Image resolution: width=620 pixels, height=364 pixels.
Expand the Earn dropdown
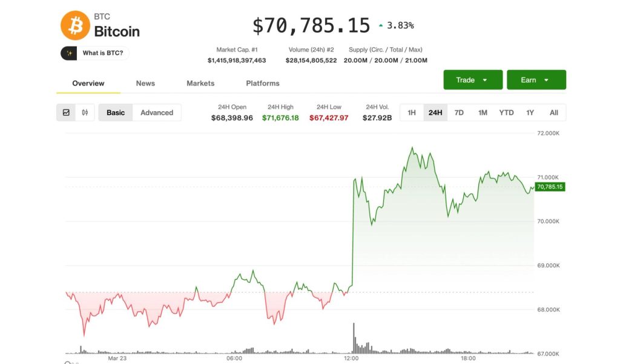(536, 79)
